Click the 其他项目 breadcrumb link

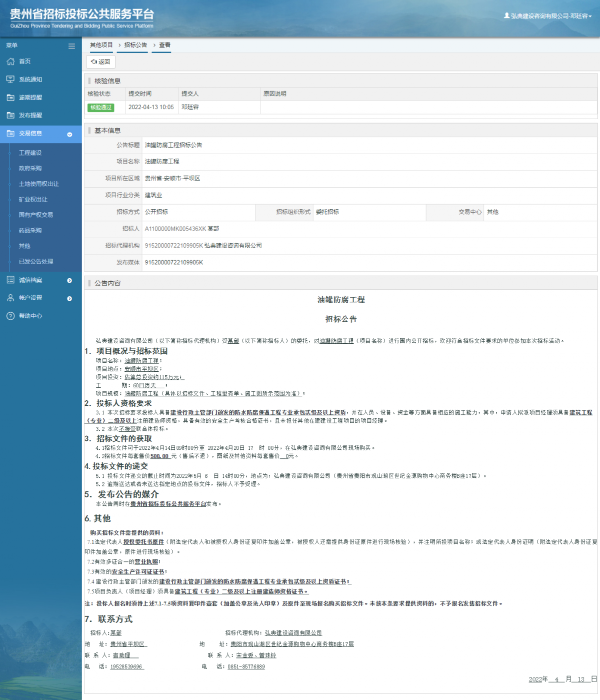101,45
